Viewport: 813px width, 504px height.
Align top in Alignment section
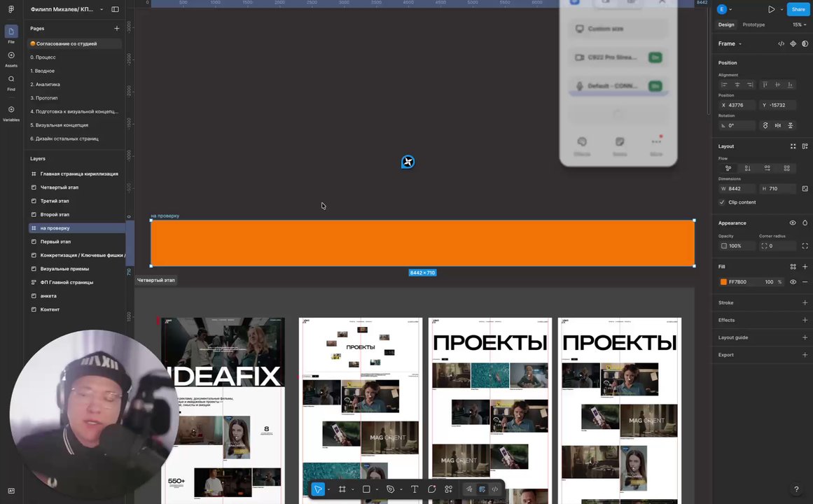tap(765, 85)
